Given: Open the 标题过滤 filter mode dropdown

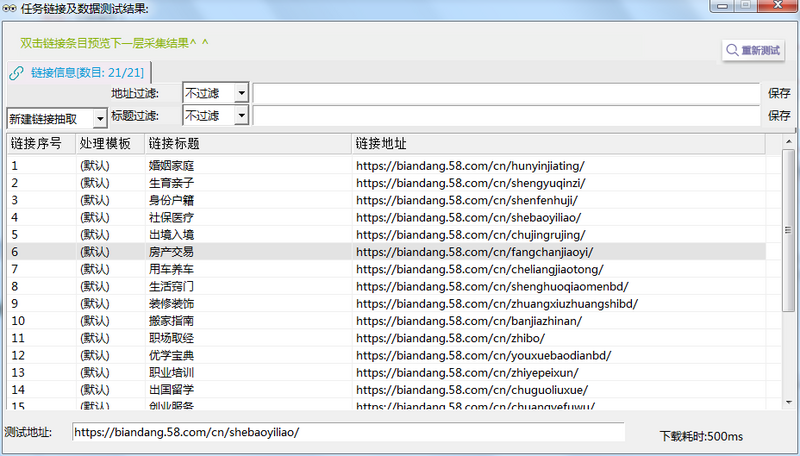Looking at the screenshot, I should click(241, 115).
